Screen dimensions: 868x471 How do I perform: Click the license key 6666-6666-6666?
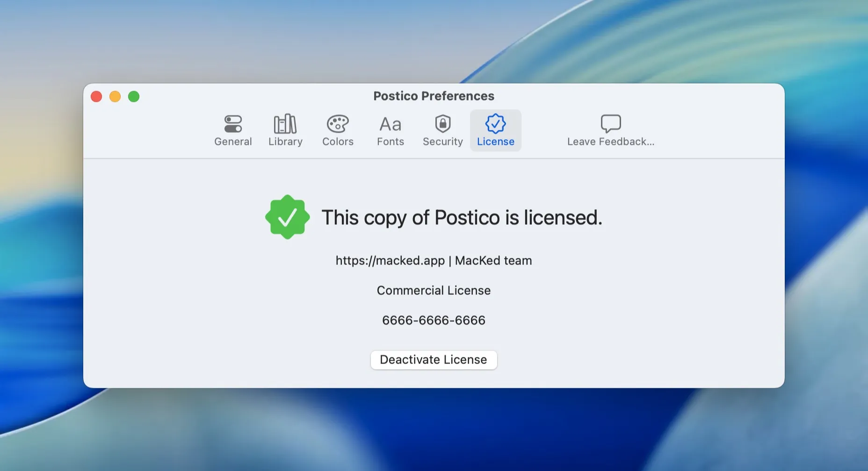point(434,320)
